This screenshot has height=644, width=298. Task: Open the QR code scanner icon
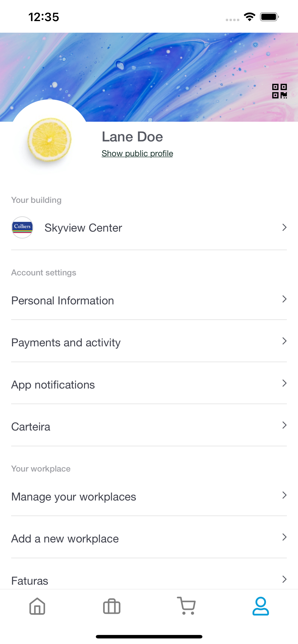(279, 91)
